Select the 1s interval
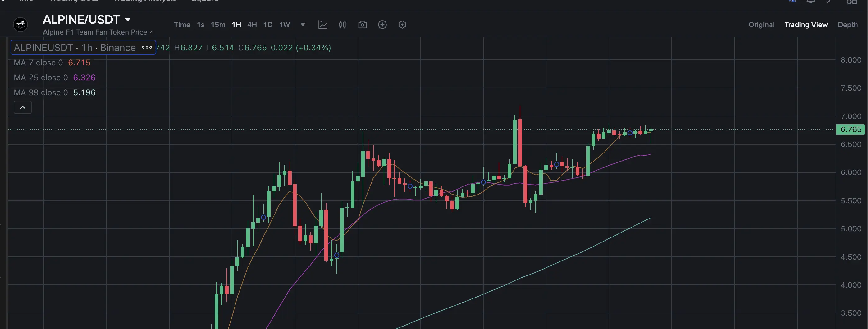This screenshot has height=329, width=868. coord(200,25)
